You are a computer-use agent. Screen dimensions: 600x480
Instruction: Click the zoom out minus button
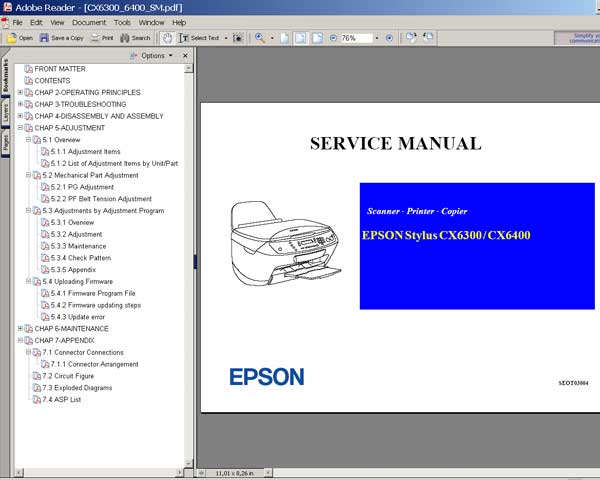pyautogui.click(x=333, y=38)
